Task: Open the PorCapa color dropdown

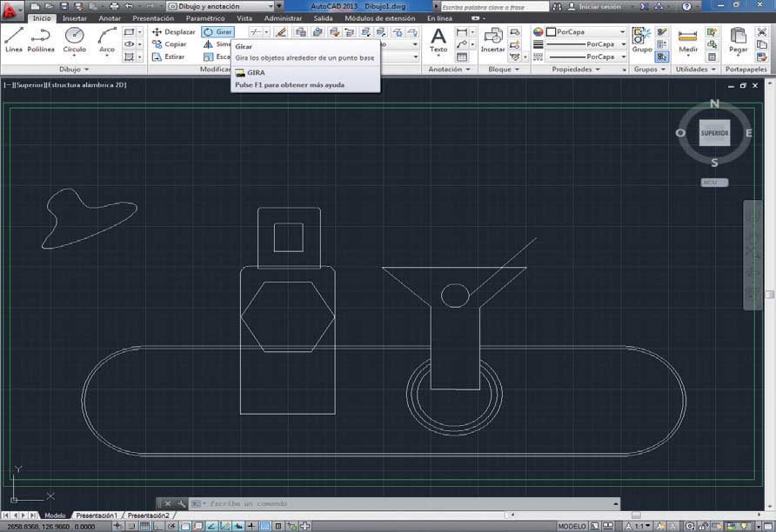Action: [586, 31]
